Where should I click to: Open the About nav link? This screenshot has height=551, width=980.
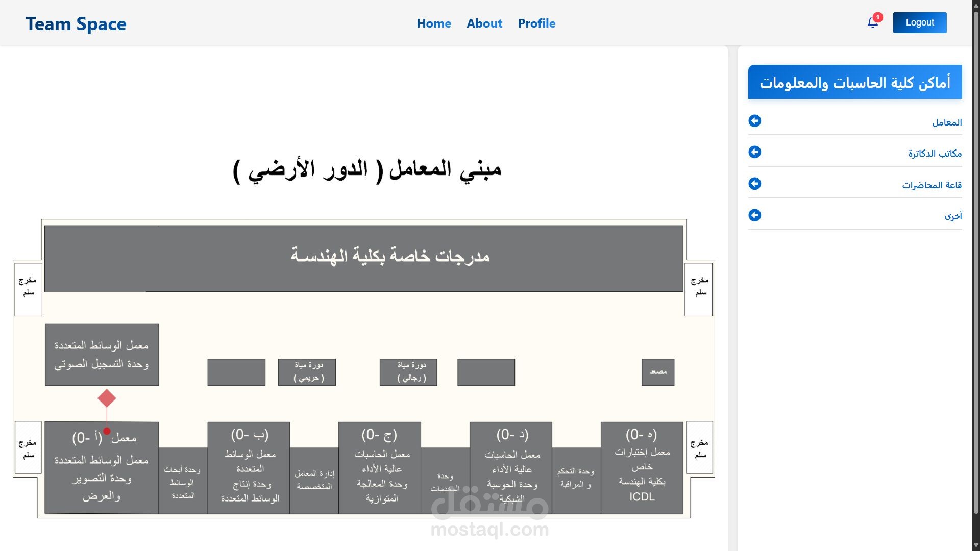point(484,23)
